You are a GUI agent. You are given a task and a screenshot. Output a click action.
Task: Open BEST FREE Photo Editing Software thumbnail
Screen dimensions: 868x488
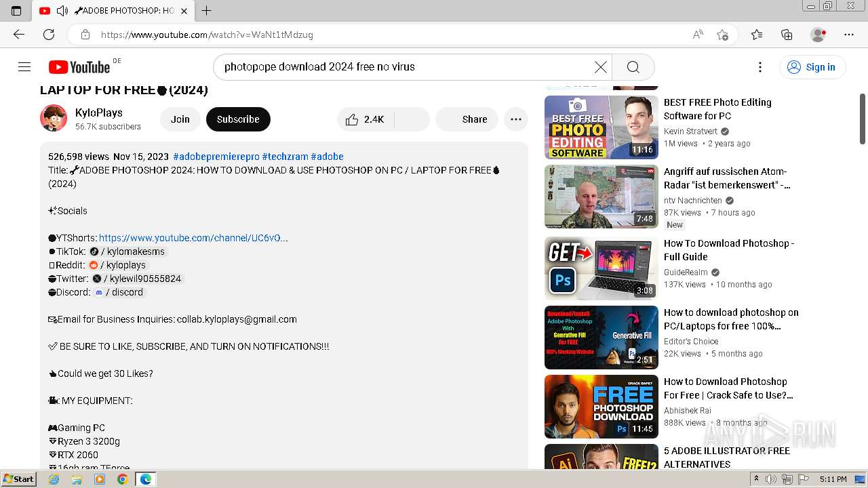point(601,127)
